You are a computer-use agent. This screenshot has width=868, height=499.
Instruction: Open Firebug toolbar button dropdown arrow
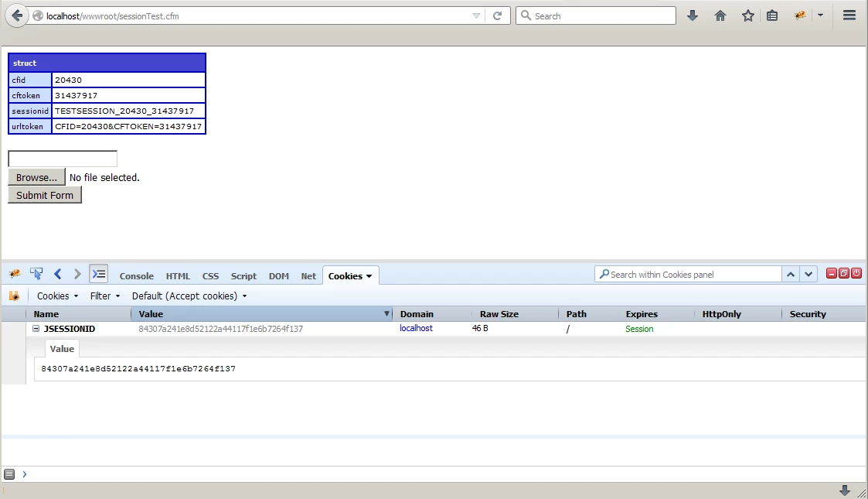pyautogui.click(x=820, y=15)
